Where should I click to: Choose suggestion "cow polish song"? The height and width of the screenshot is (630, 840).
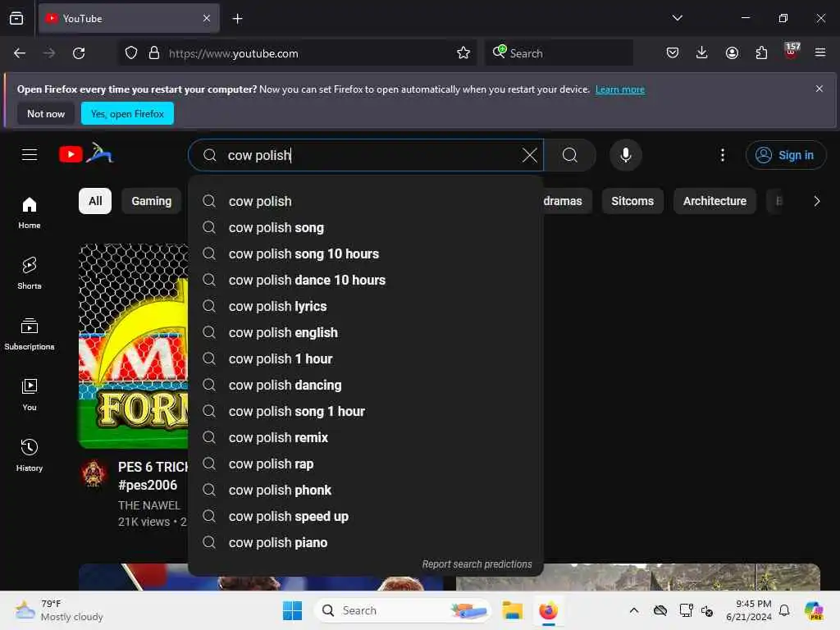click(366, 228)
